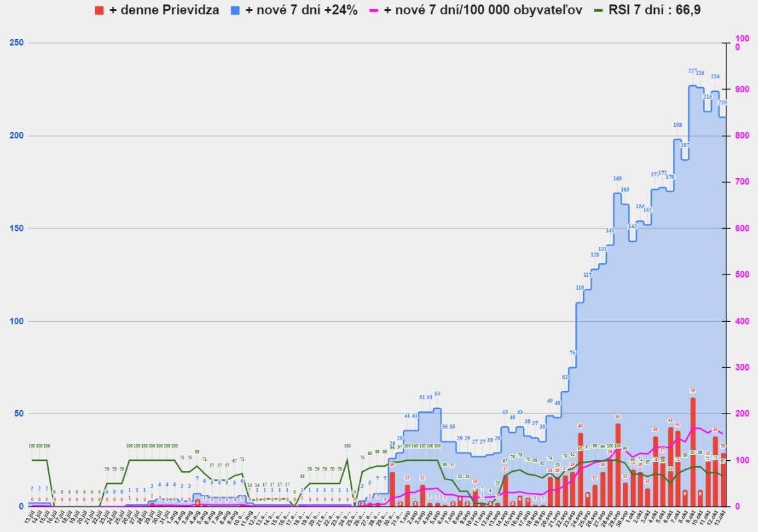The image size is (758, 532).
Task: Click the blue data label 169
Action: click(617, 178)
